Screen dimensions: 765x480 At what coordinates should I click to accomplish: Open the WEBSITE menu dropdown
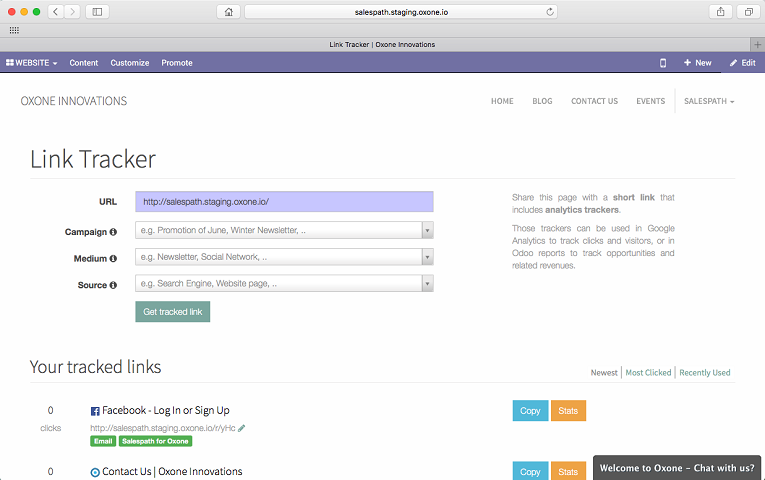[x=32, y=63]
